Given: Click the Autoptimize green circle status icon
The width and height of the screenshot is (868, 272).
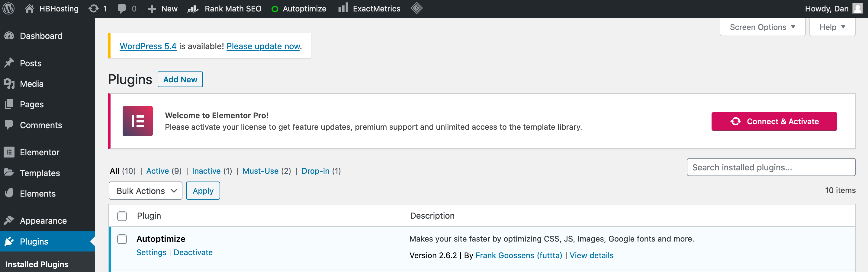Looking at the screenshot, I should 275,9.
